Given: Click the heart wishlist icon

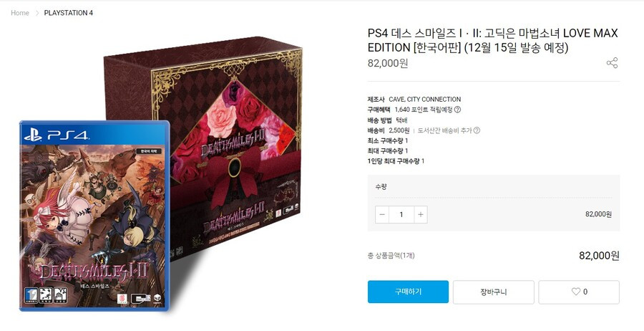Looking at the screenshot, I should tap(576, 292).
